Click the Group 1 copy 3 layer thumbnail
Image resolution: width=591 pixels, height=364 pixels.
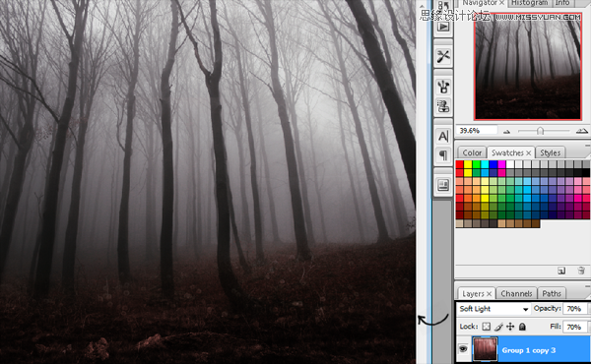485,349
